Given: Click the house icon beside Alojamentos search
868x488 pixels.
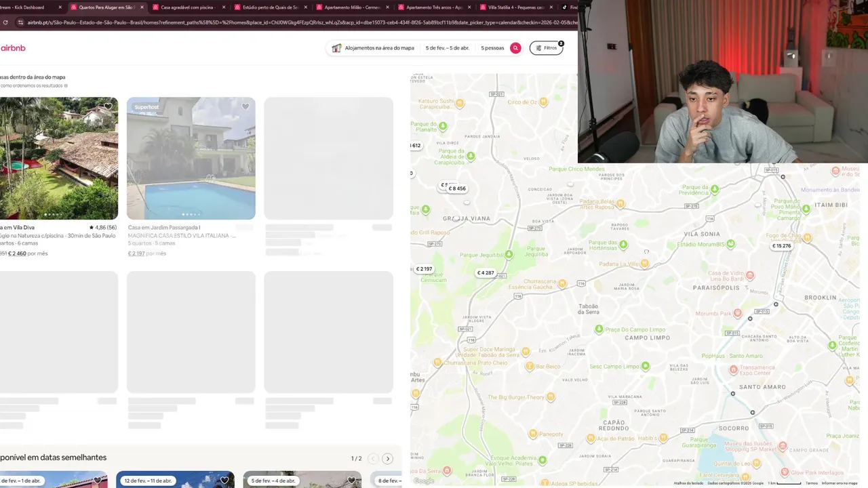Looking at the screenshot, I should (x=336, y=48).
